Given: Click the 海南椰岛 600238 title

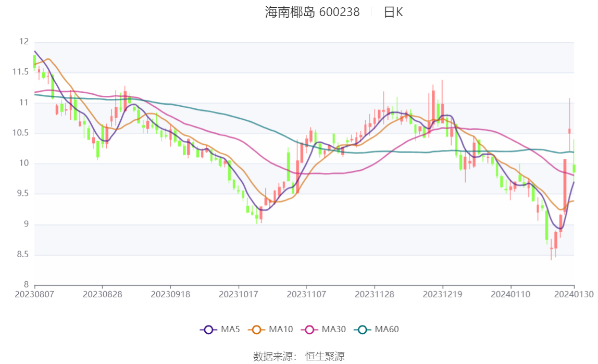Looking at the screenshot, I should pyautogui.click(x=313, y=12).
